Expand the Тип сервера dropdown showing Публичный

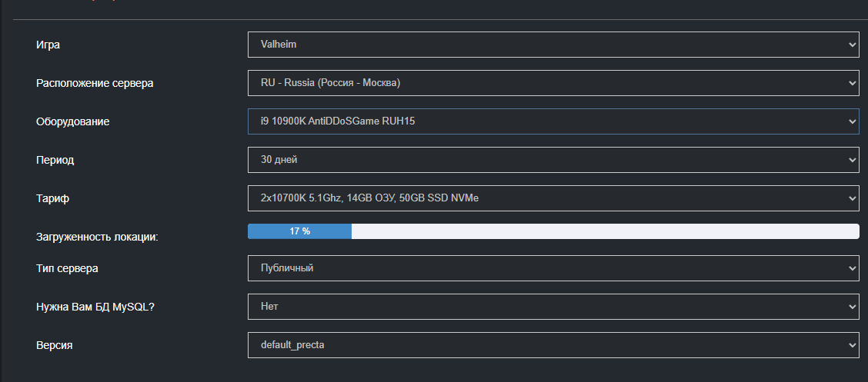pyautogui.click(x=553, y=268)
